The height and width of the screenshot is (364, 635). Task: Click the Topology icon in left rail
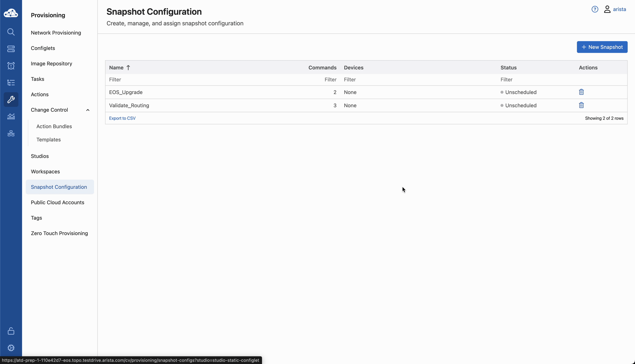(x=11, y=133)
